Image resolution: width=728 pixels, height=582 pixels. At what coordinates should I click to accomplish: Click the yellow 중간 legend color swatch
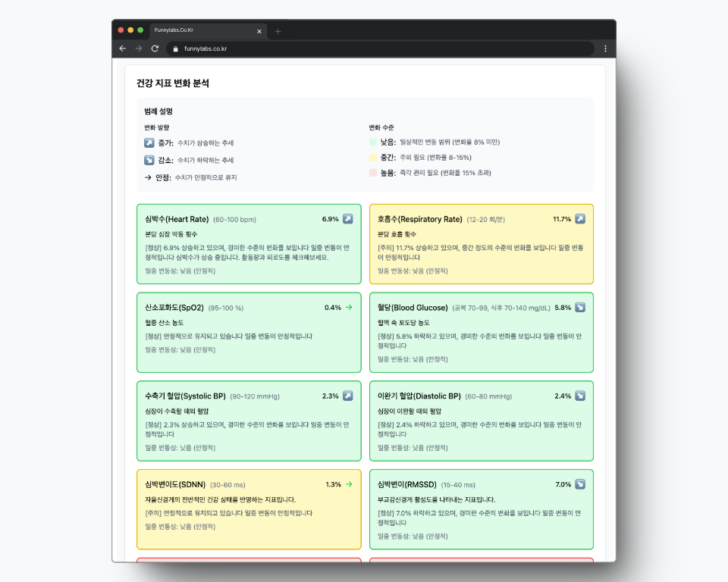tap(373, 158)
